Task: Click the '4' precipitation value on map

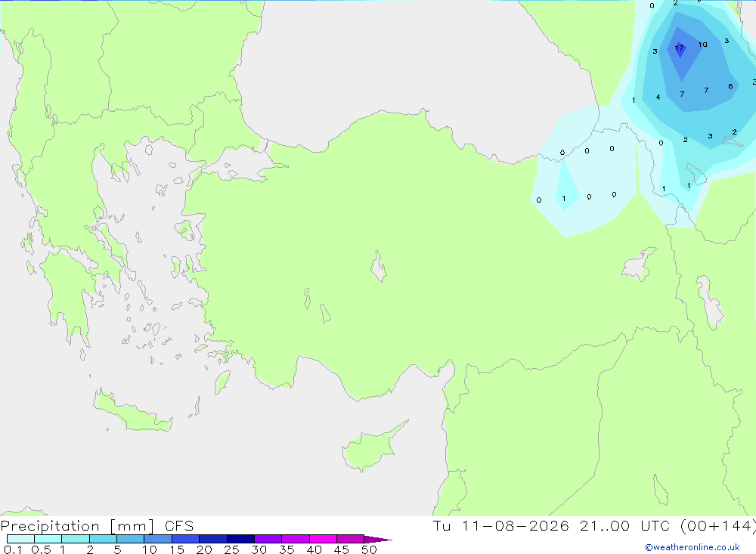Action: pyautogui.click(x=658, y=97)
